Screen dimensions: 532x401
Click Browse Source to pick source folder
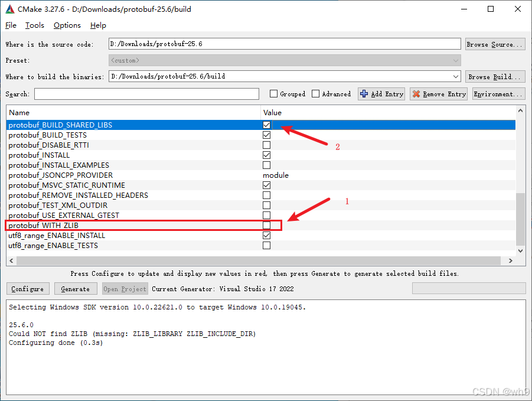495,44
